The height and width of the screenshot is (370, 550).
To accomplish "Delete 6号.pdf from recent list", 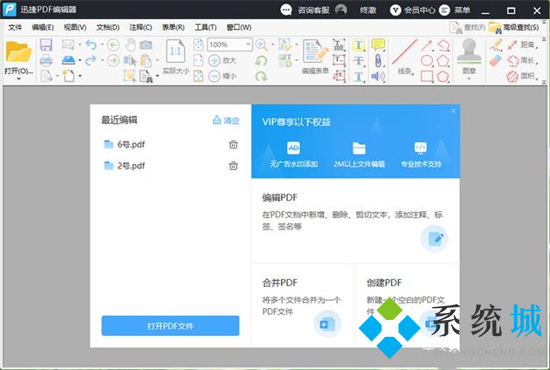I will (233, 144).
